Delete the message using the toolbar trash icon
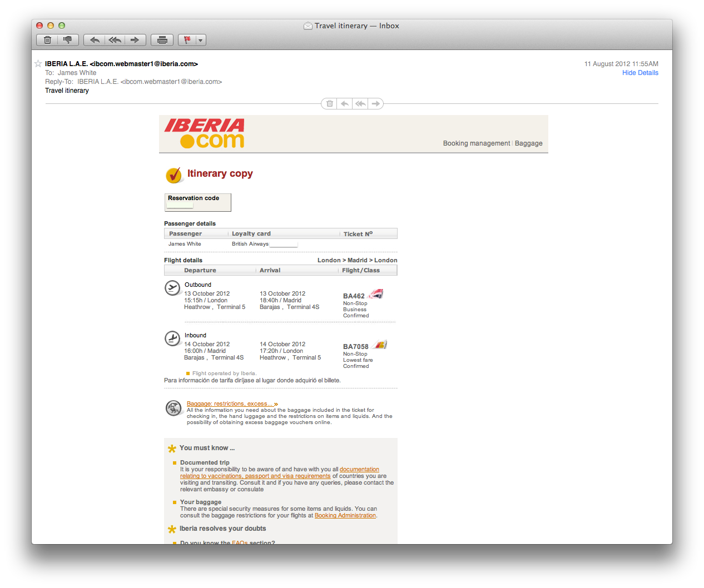 pyautogui.click(x=48, y=40)
